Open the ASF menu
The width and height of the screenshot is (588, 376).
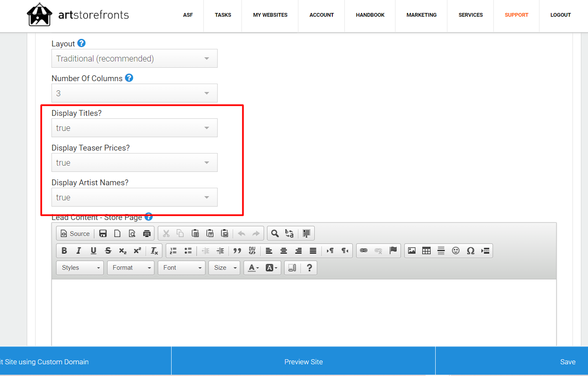(188, 15)
